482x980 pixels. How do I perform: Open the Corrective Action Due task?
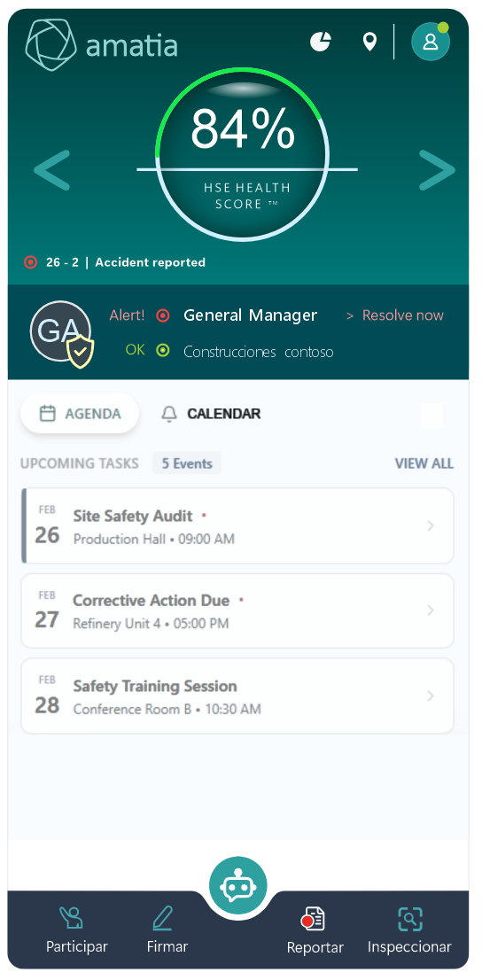coord(237,611)
